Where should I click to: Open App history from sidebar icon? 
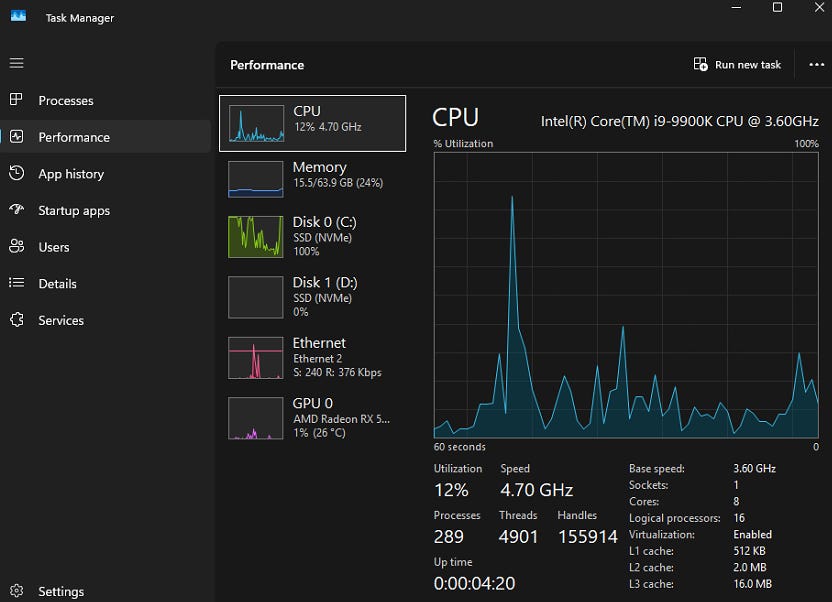pyautogui.click(x=16, y=173)
